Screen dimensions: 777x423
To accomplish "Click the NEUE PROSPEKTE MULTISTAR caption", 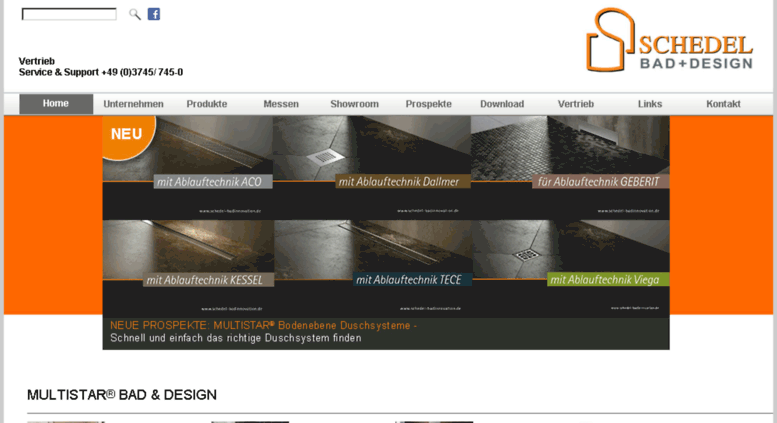I will pyautogui.click(x=264, y=325).
